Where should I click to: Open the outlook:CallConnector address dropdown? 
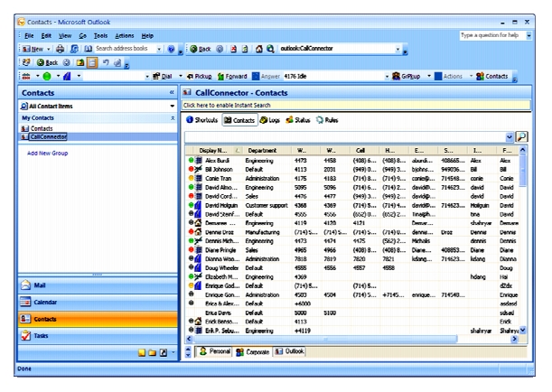point(398,49)
